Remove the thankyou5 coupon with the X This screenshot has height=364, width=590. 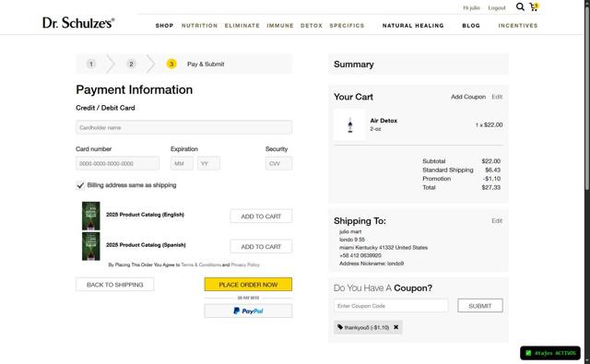pos(395,327)
